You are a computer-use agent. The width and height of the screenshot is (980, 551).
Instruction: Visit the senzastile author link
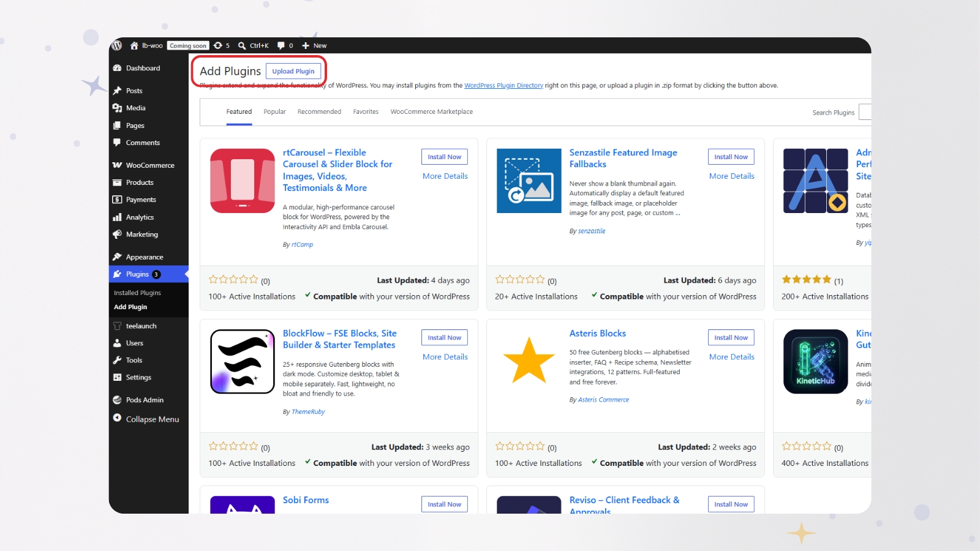click(592, 231)
